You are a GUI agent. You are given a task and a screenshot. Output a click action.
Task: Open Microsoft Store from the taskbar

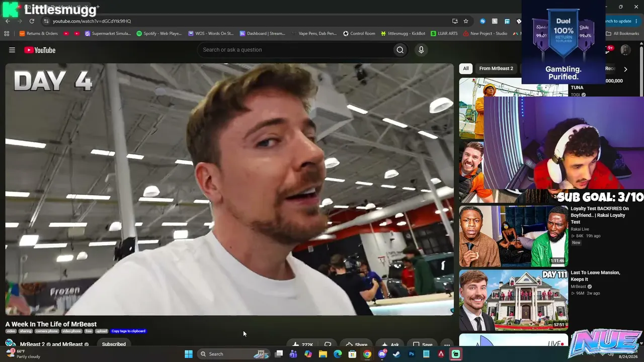(x=353, y=354)
